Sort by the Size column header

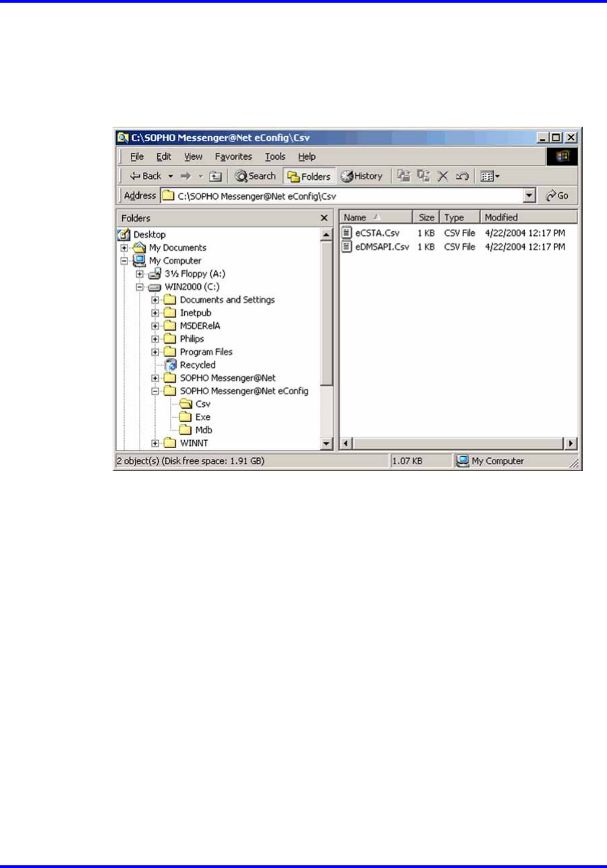pyautogui.click(x=426, y=218)
